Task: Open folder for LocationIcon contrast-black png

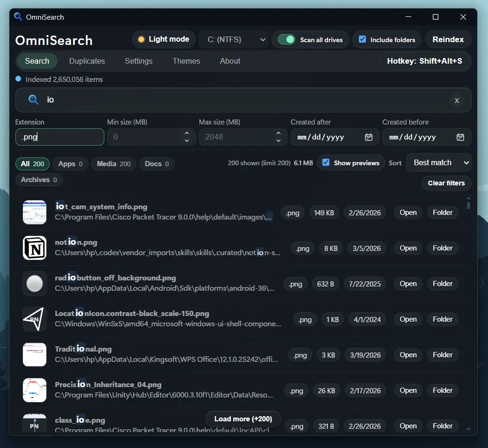Action: pyautogui.click(x=443, y=319)
